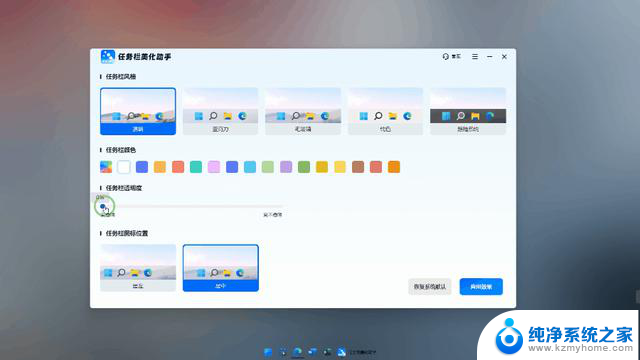Screen dimensions: 640x360
Task: Open Microsoft Edge from the Windows taskbar
Action: coord(298,352)
